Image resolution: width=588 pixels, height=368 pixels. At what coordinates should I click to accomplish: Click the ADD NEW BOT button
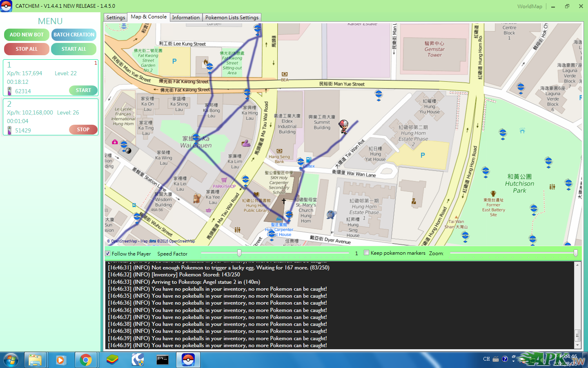[x=27, y=35]
